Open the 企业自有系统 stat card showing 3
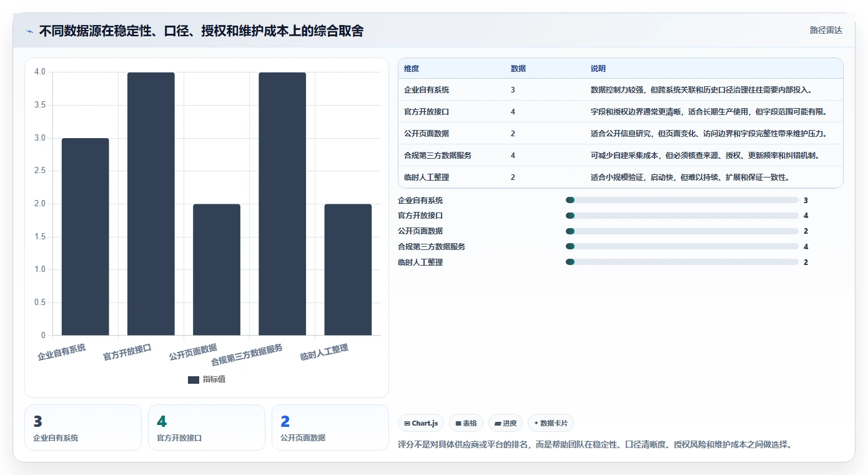 click(83, 427)
